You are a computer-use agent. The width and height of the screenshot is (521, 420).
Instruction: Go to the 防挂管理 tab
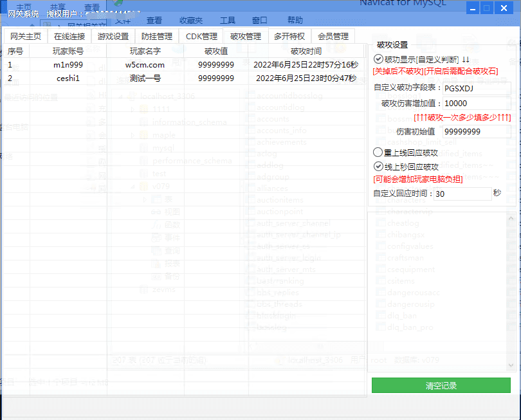tap(157, 36)
